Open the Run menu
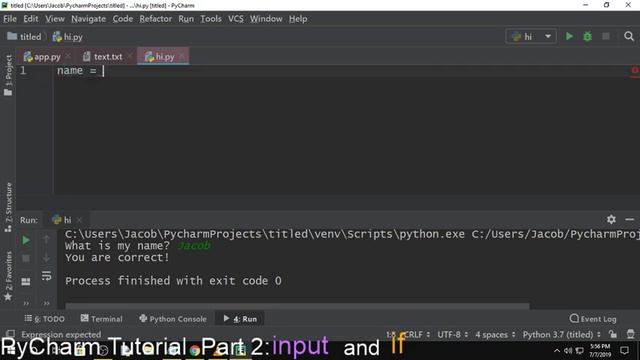The width and height of the screenshot is (640, 360). [186, 19]
